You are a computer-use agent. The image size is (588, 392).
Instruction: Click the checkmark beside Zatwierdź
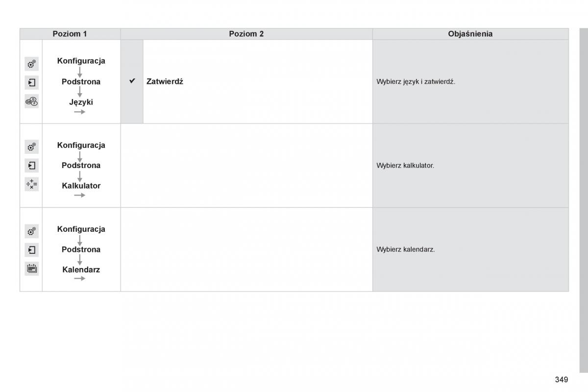tap(132, 81)
